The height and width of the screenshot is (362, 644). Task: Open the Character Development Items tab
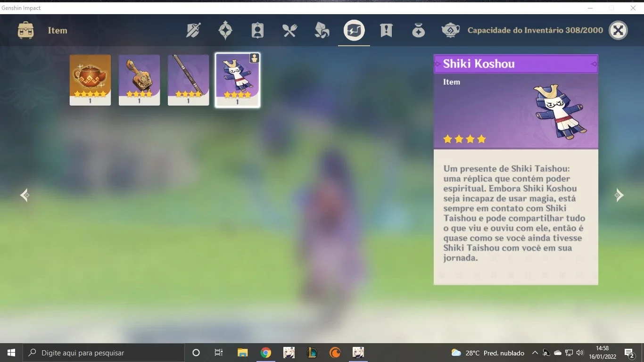click(x=257, y=31)
